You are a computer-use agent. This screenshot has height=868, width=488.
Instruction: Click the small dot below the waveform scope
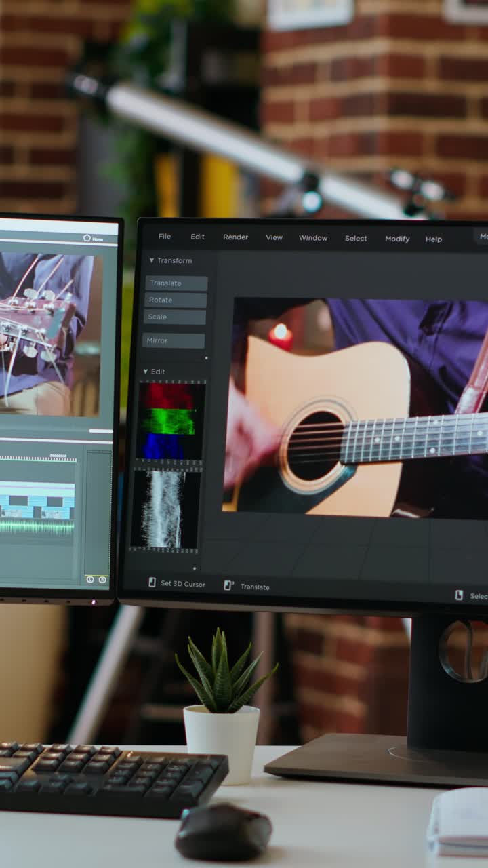point(195,568)
